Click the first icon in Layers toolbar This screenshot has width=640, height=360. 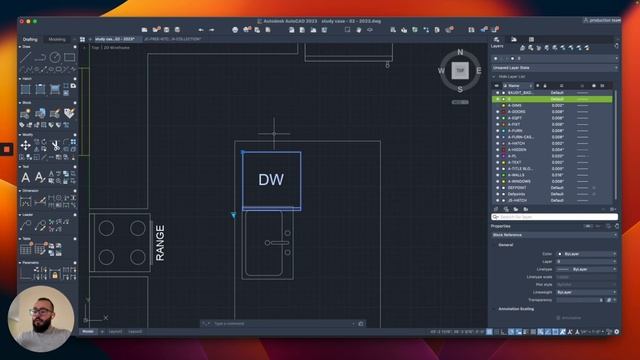pyautogui.click(x=522, y=48)
